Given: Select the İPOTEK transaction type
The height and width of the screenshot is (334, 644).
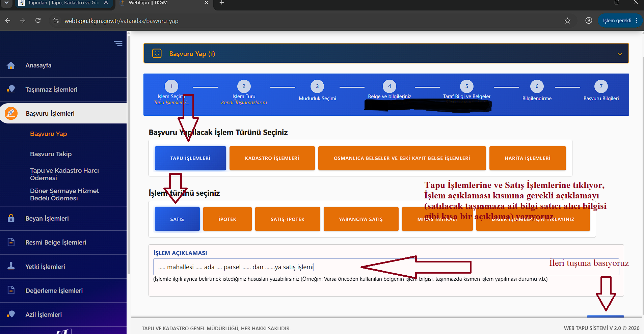Looking at the screenshot, I should (x=227, y=219).
